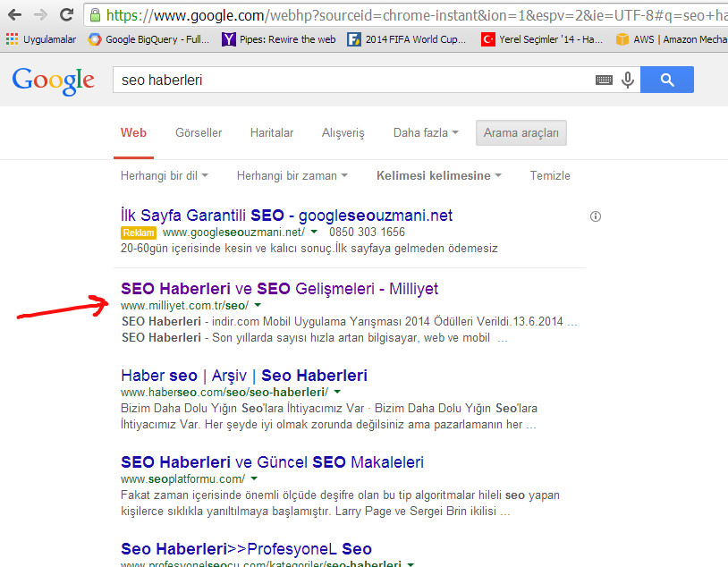
Task: Click the www.googleseouzmani.net/ URL text
Action: click(233, 232)
